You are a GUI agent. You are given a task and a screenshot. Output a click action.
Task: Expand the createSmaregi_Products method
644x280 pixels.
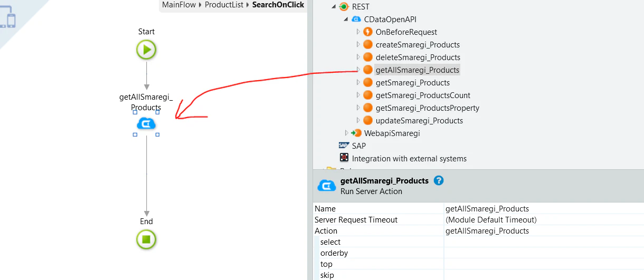point(358,45)
